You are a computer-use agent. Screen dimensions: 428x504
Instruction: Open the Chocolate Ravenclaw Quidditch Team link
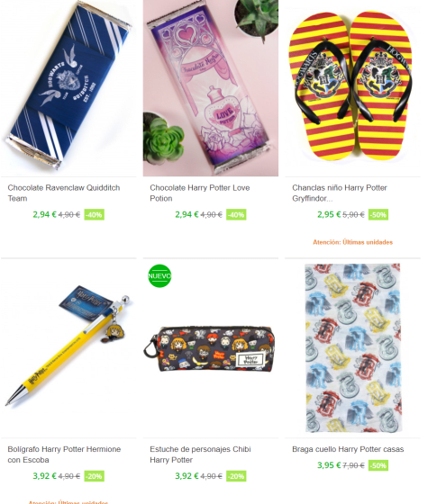click(64, 193)
